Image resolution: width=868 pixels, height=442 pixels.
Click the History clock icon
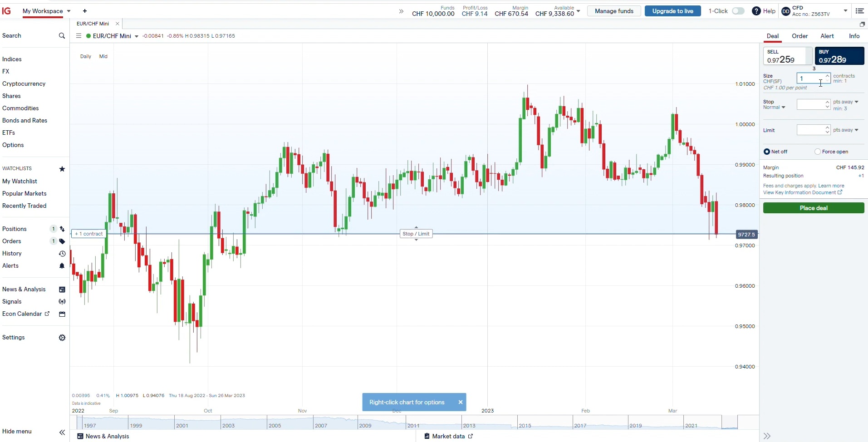[x=62, y=254]
